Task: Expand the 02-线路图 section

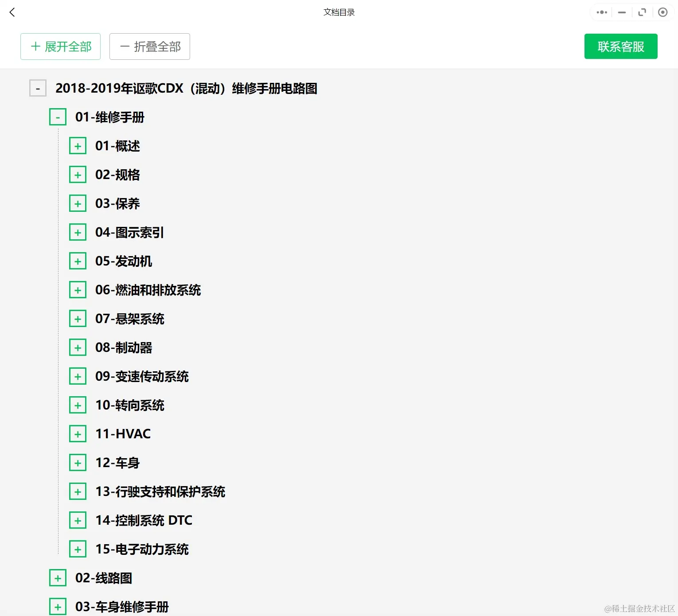Action: (x=58, y=578)
